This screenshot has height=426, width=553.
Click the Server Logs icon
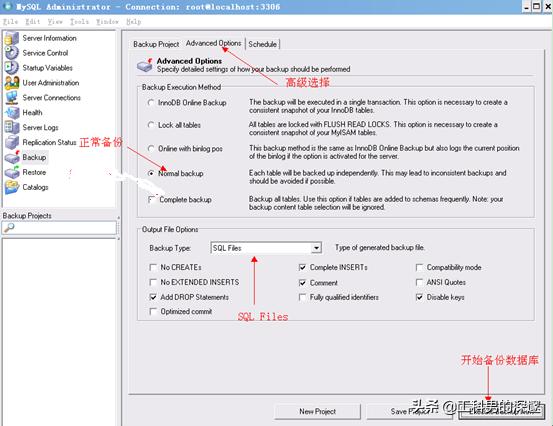click(12, 127)
